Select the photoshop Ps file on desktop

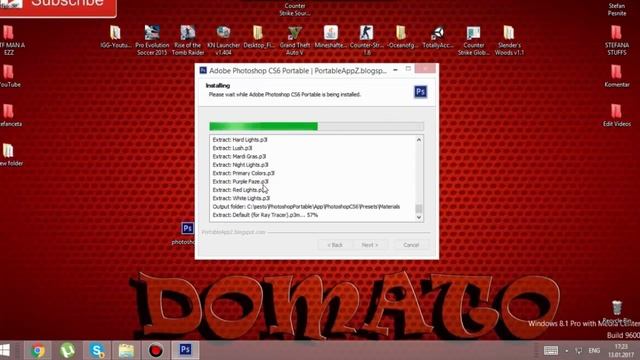click(187, 233)
